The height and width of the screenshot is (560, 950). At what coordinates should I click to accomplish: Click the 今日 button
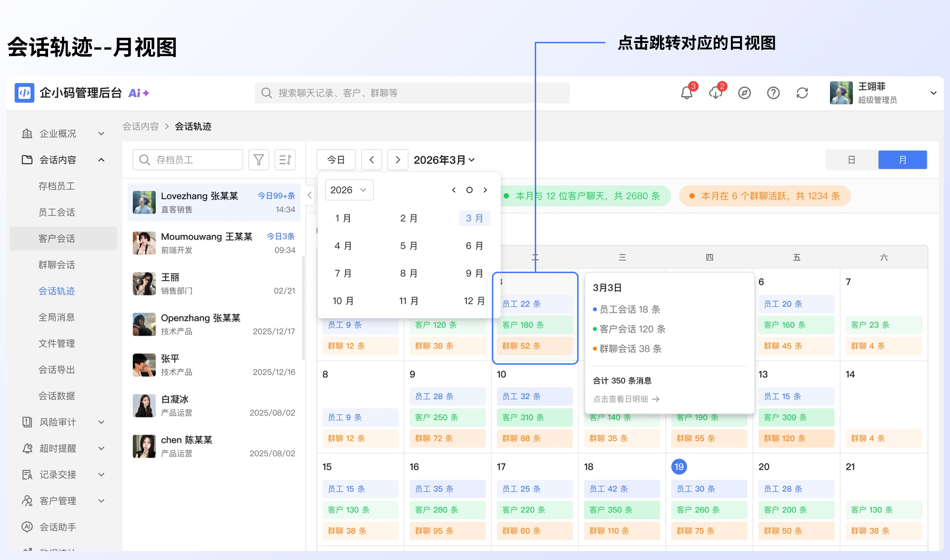(336, 160)
